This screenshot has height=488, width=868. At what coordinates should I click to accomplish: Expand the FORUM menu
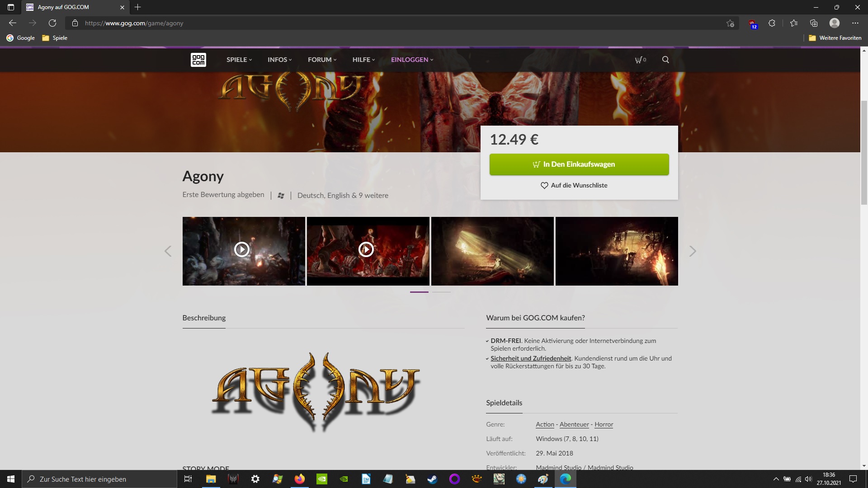click(x=322, y=60)
